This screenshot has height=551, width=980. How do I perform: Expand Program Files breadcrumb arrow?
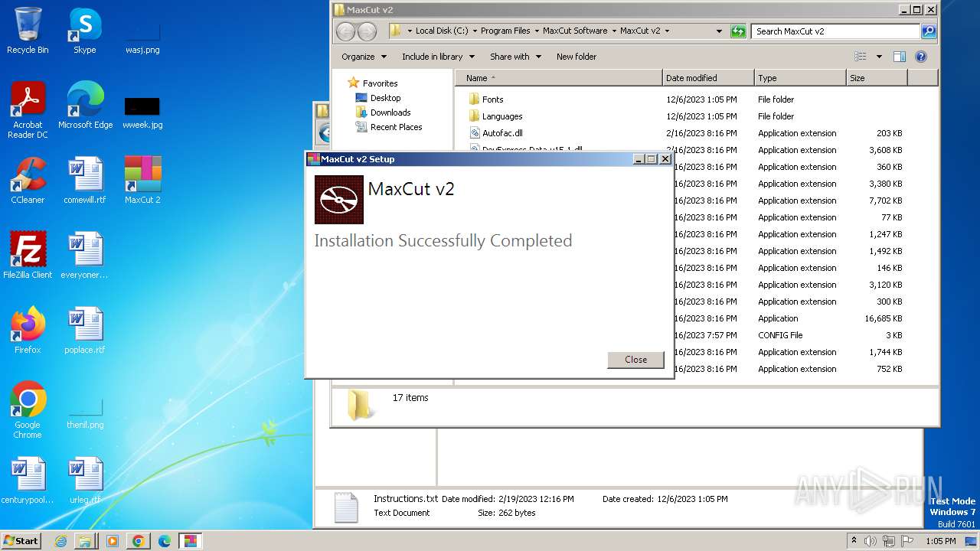537,31
